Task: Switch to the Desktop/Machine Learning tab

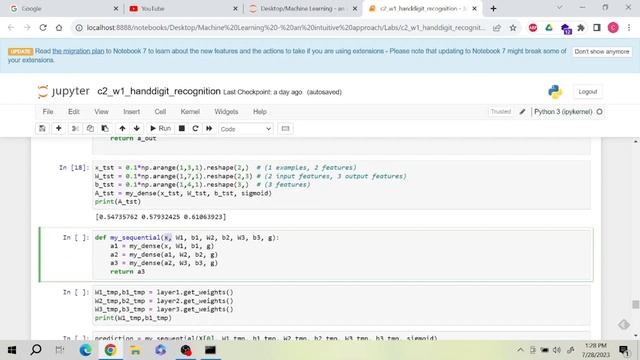Action: pos(303,9)
